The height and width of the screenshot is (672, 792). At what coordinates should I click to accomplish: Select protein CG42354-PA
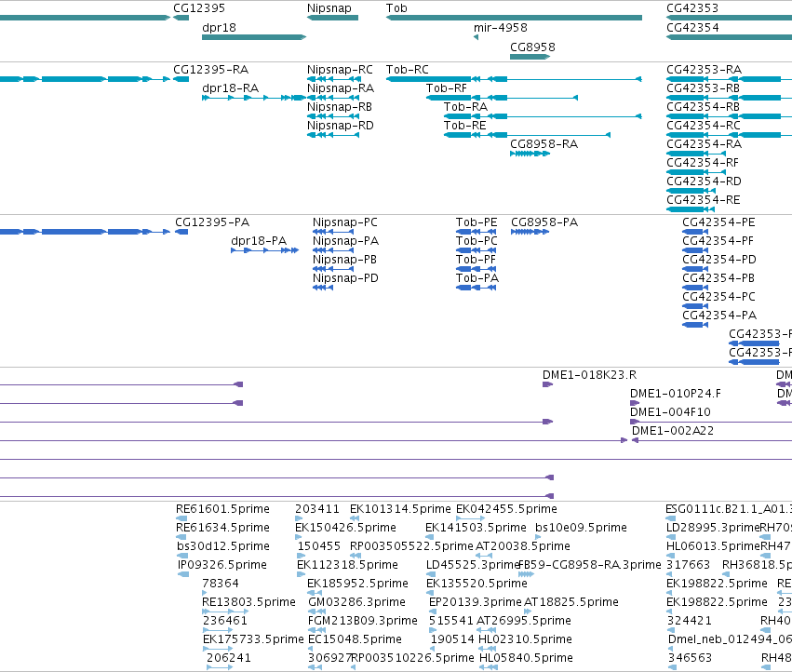695,326
